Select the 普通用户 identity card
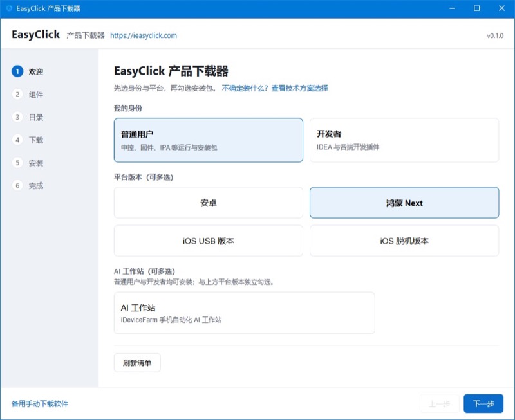Viewport: 515px width, 420px height. click(x=208, y=140)
